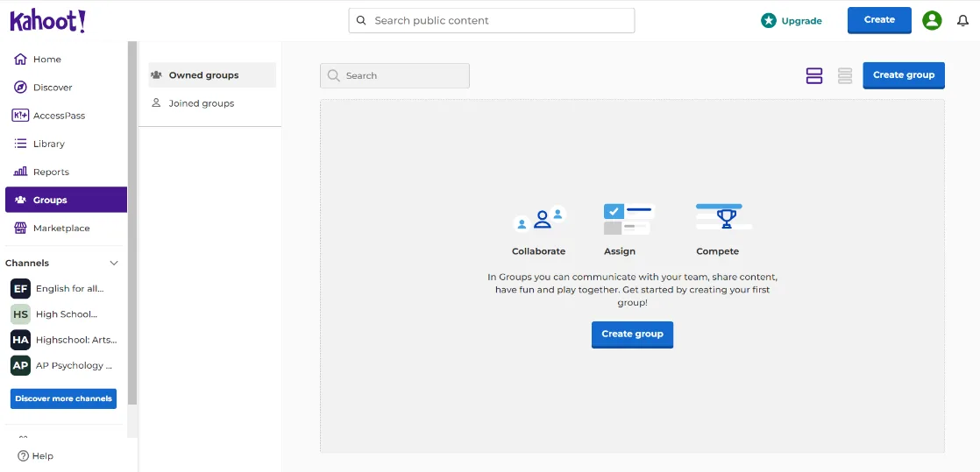Click the Kahoot! logo
980x472 pixels.
click(x=47, y=21)
